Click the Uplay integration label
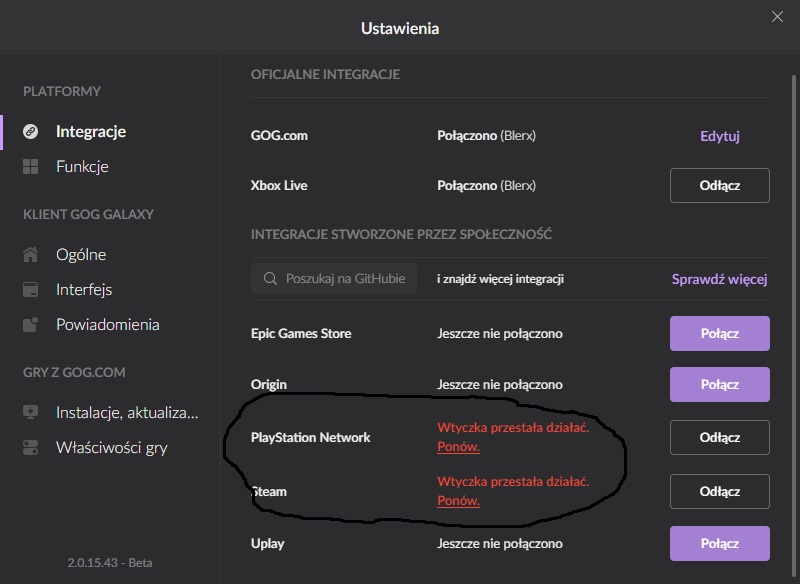 pyautogui.click(x=267, y=544)
